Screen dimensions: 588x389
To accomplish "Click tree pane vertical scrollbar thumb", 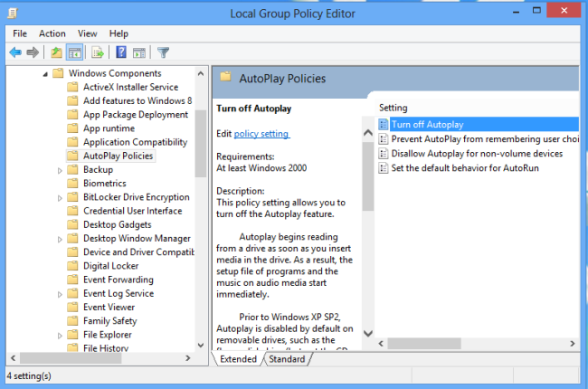I will [201, 144].
